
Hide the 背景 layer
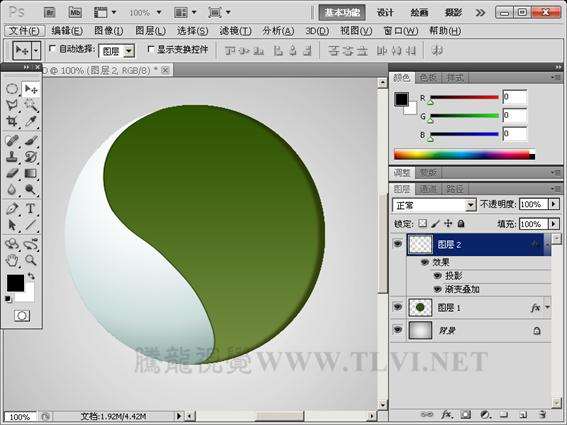[x=398, y=330]
